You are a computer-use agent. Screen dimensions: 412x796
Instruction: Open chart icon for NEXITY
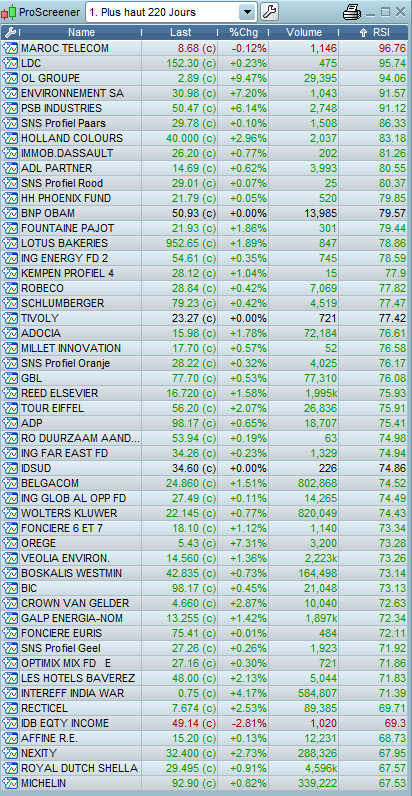(10, 753)
